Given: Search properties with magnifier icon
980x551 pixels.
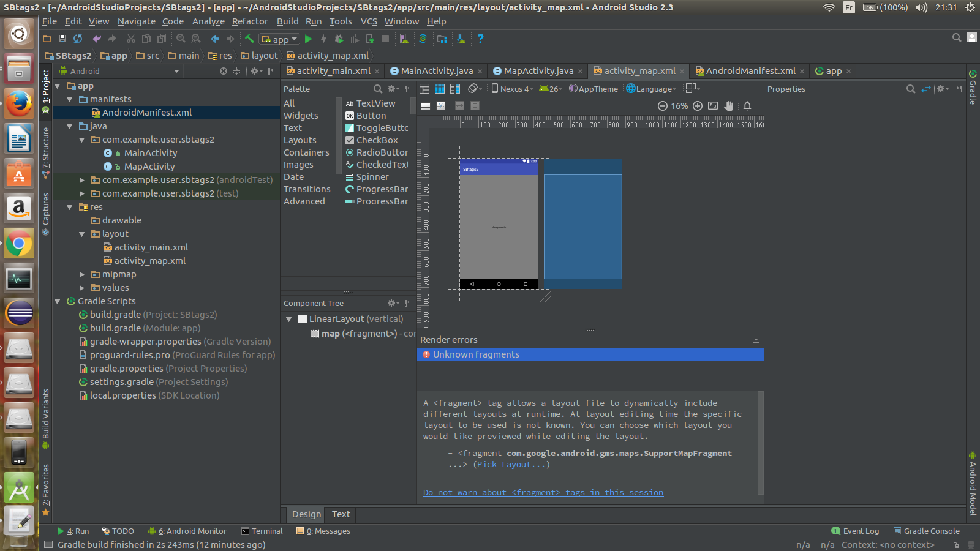Looking at the screenshot, I should 911,89.
